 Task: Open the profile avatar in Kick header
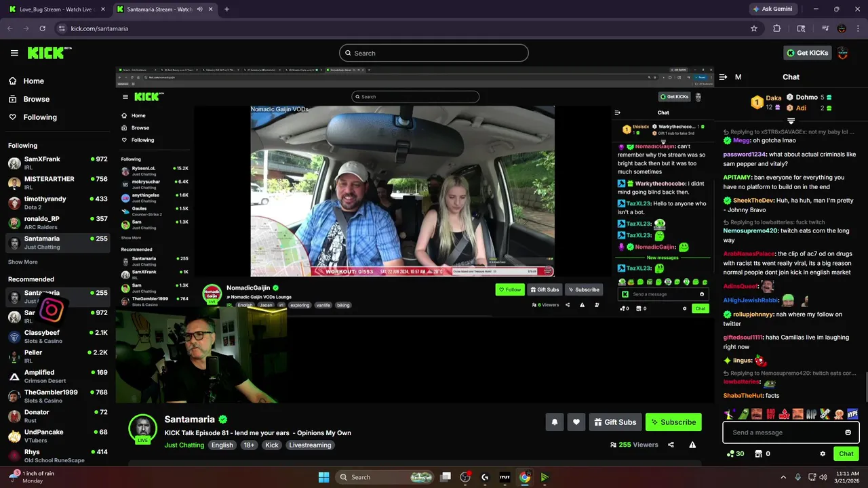(843, 53)
